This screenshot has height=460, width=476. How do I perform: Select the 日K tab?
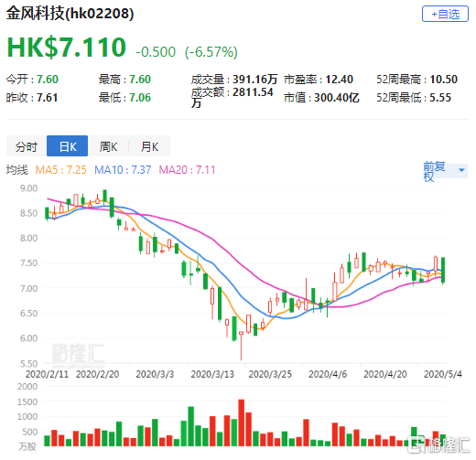tap(68, 146)
